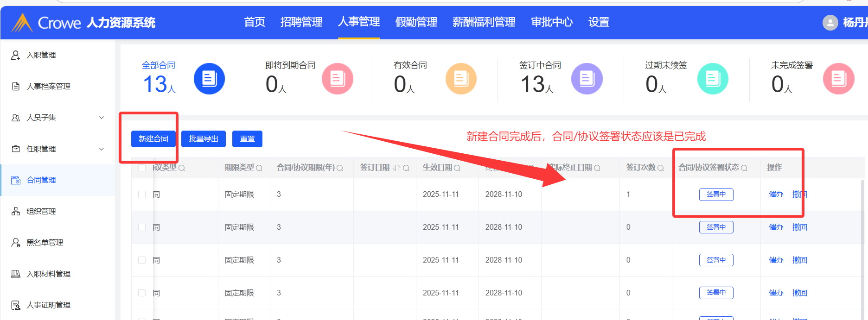This screenshot has width=868, height=320.
Task: Click the sort icon in 签订日期 header
Action: (396, 168)
